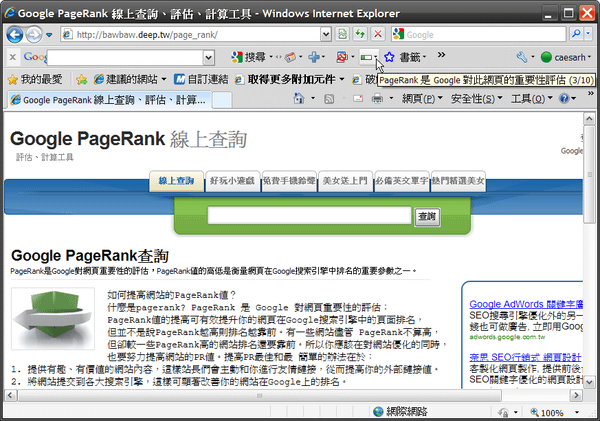600x421 pixels.
Task: Open the Google Toolbar search box dropdown
Action: click(209, 58)
